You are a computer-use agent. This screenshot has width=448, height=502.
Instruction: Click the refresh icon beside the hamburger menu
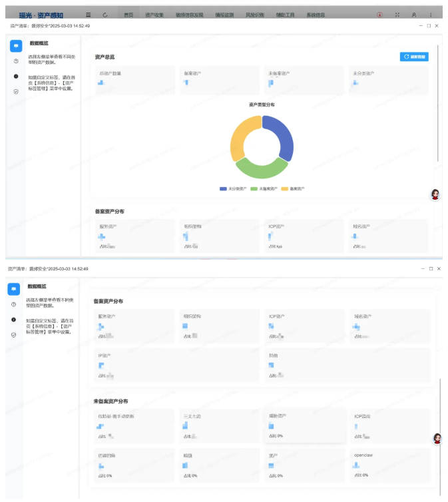[105, 14]
